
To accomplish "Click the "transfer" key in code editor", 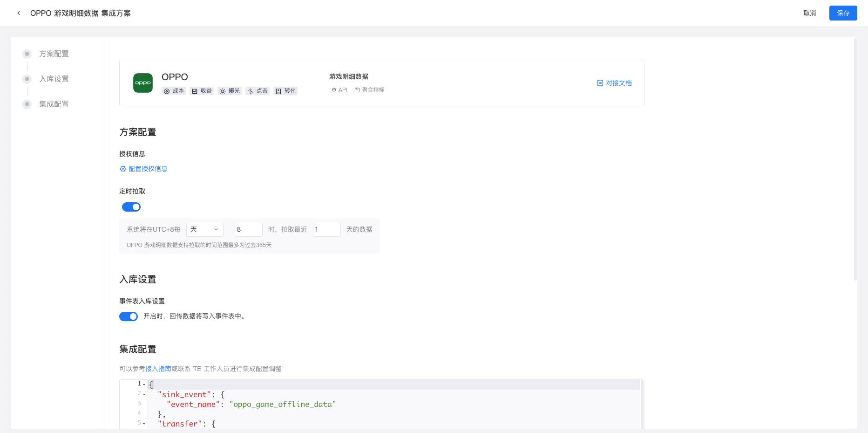I will [x=180, y=424].
